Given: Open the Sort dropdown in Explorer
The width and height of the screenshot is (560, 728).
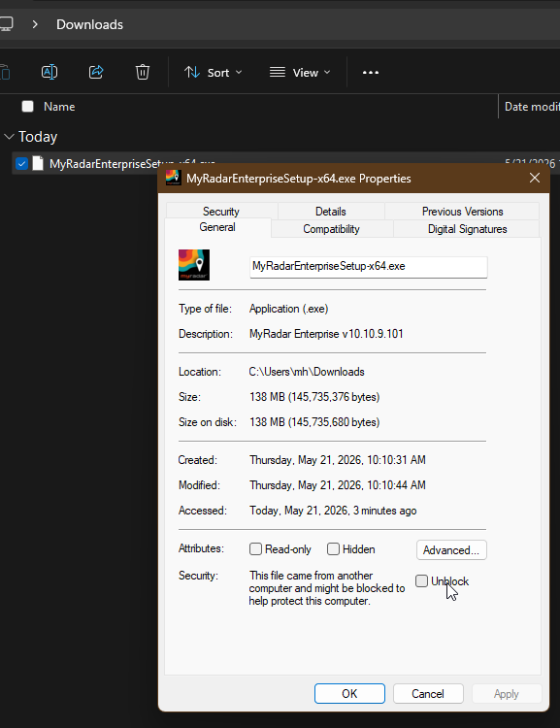Looking at the screenshot, I should point(214,73).
